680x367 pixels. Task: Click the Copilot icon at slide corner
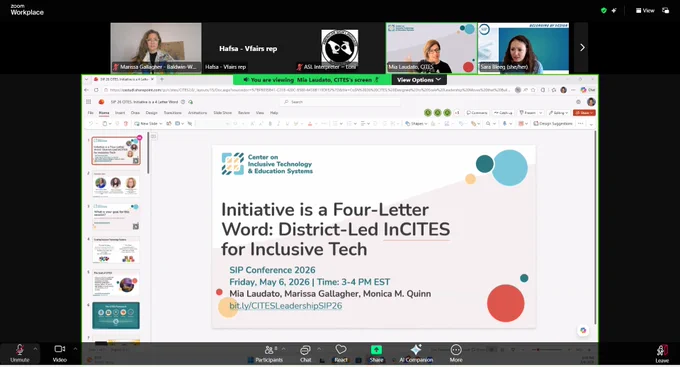pos(583,331)
